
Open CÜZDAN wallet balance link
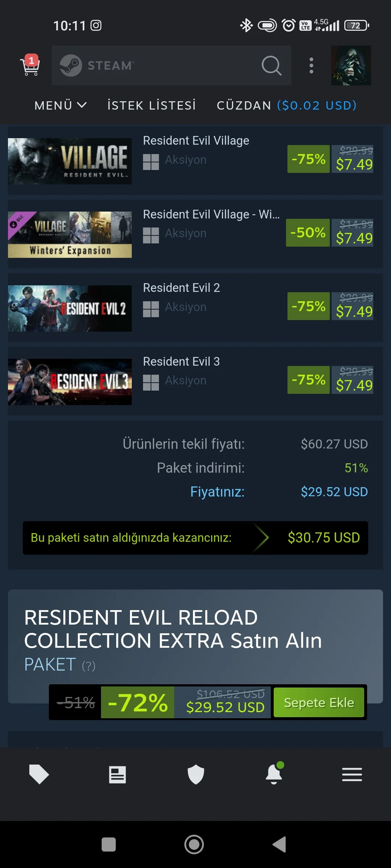pos(287,105)
